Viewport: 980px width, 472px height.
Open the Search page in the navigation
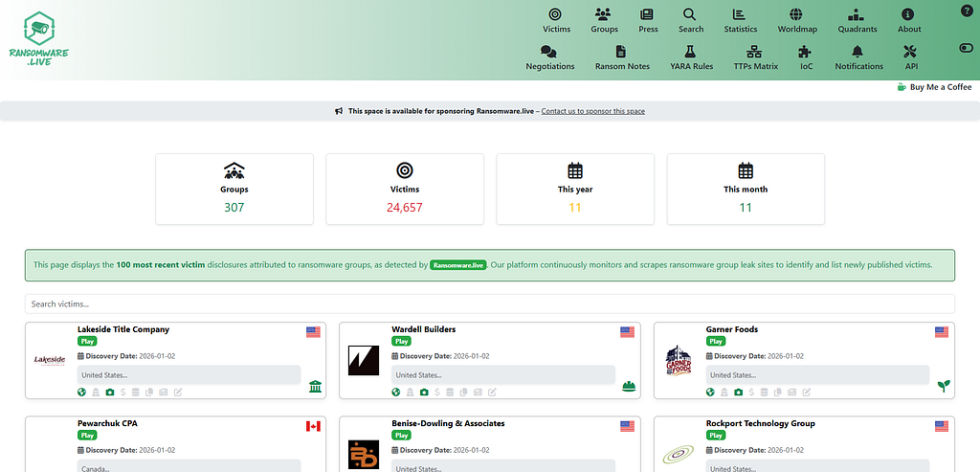pyautogui.click(x=691, y=21)
